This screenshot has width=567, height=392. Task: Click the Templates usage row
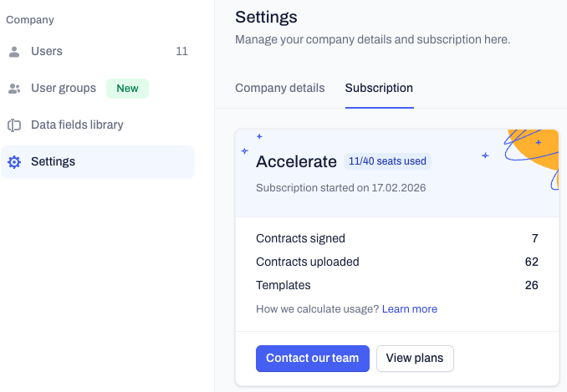(x=397, y=285)
